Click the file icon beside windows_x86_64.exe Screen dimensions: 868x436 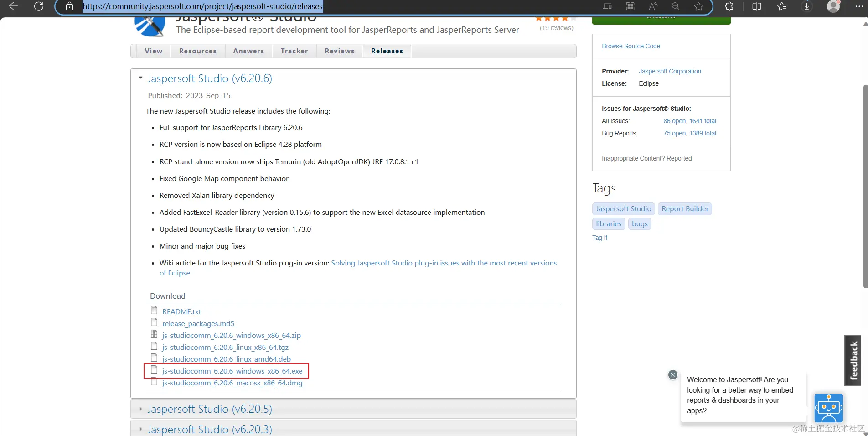(x=154, y=369)
